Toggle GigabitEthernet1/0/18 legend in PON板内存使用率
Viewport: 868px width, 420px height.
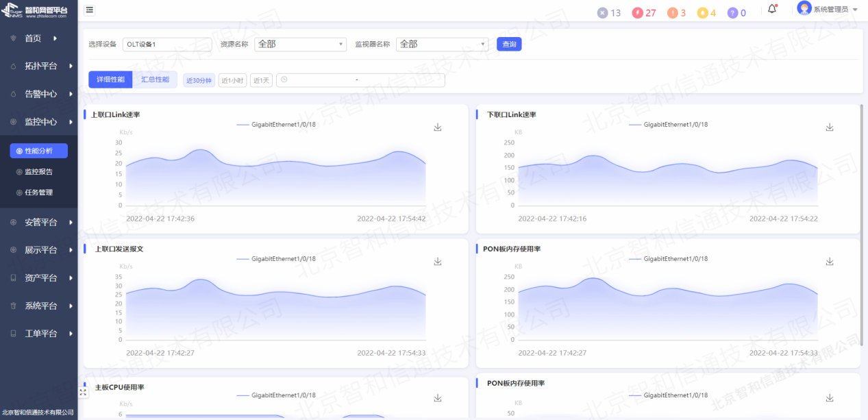668,259
